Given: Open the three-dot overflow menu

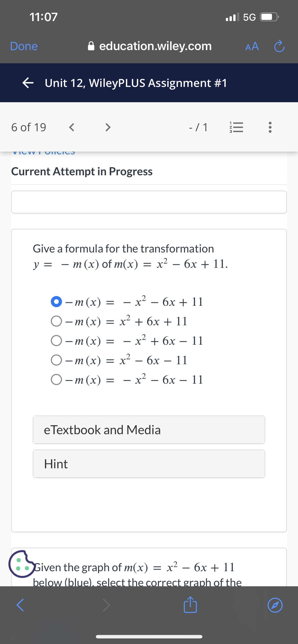Looking at the screenshot, I should pyautogui.click(x=270, y=127).
